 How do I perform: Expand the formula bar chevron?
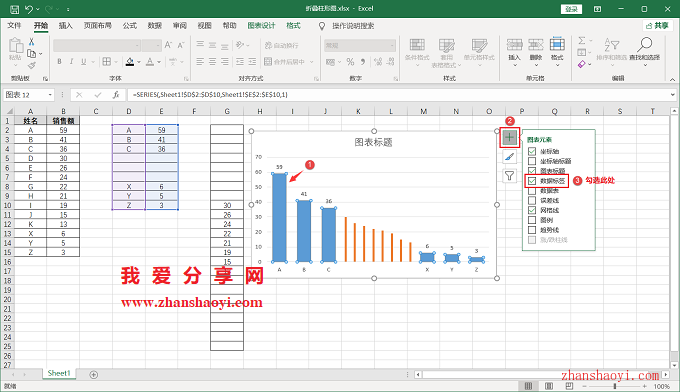[673, 94]
